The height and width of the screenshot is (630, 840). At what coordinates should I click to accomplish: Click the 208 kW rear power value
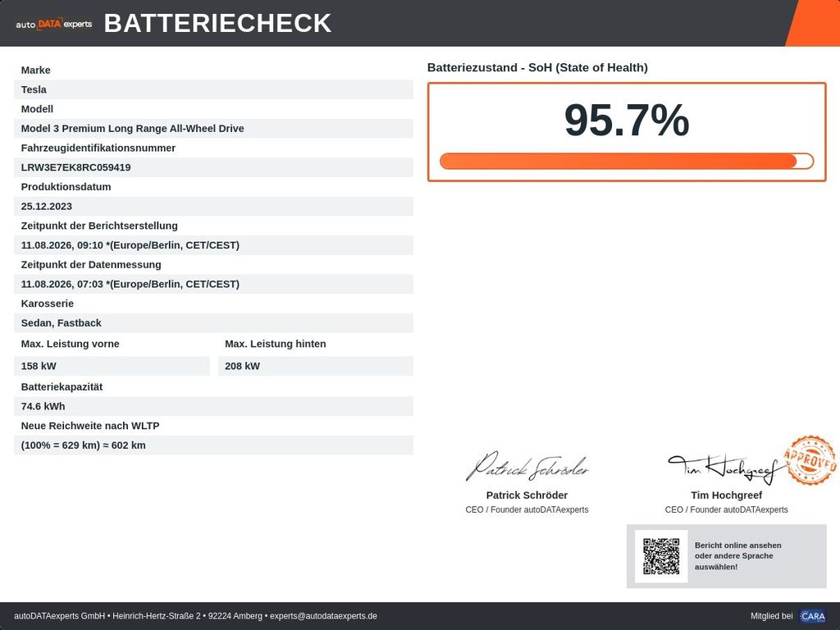tap(242, 367)
